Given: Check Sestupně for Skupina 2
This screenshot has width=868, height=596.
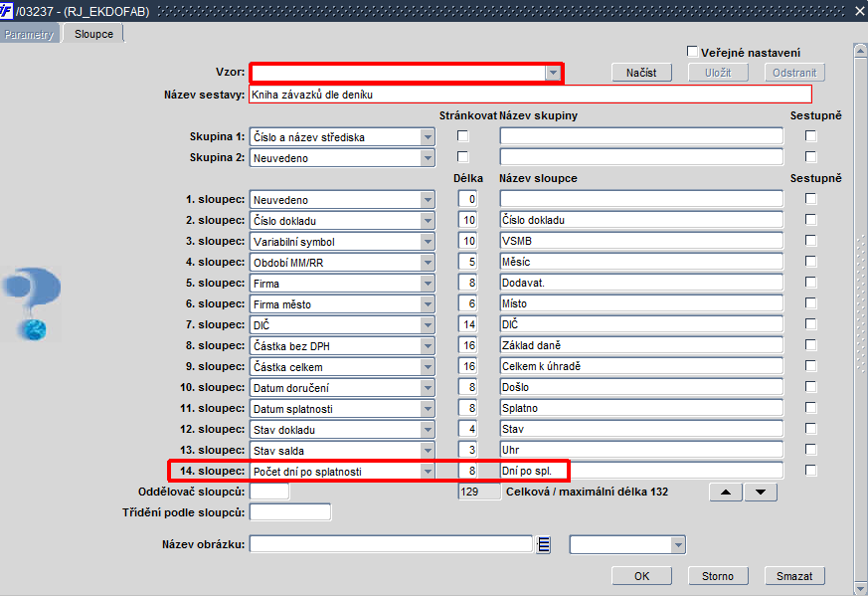Looking at the screenshot, I should tap(811, 157).
